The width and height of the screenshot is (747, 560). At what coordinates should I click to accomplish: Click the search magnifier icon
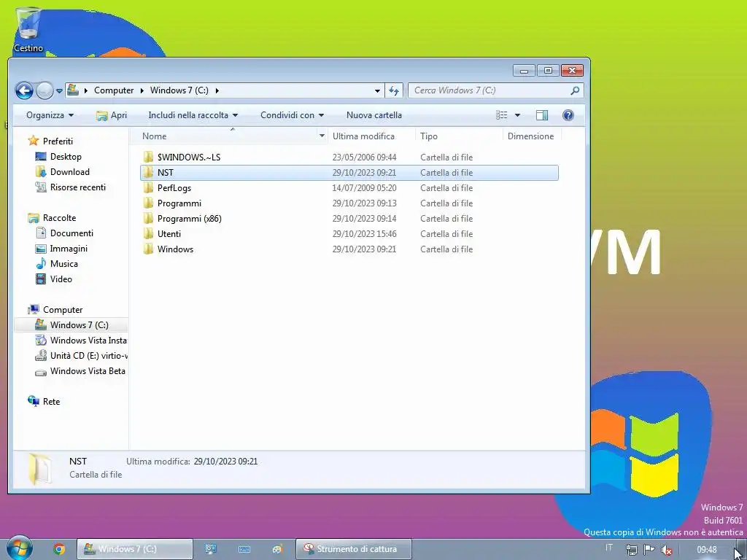coord(575,90)
